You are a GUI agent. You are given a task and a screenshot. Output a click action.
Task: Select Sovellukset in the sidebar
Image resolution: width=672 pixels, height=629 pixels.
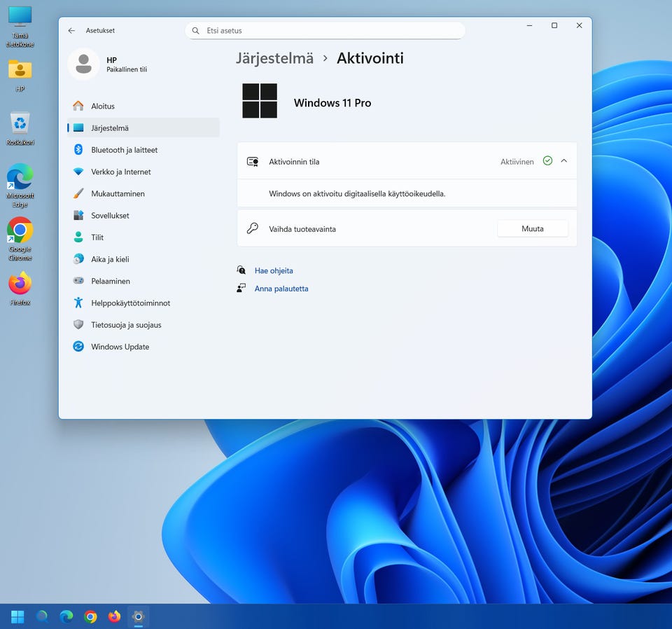coord(110,216)
